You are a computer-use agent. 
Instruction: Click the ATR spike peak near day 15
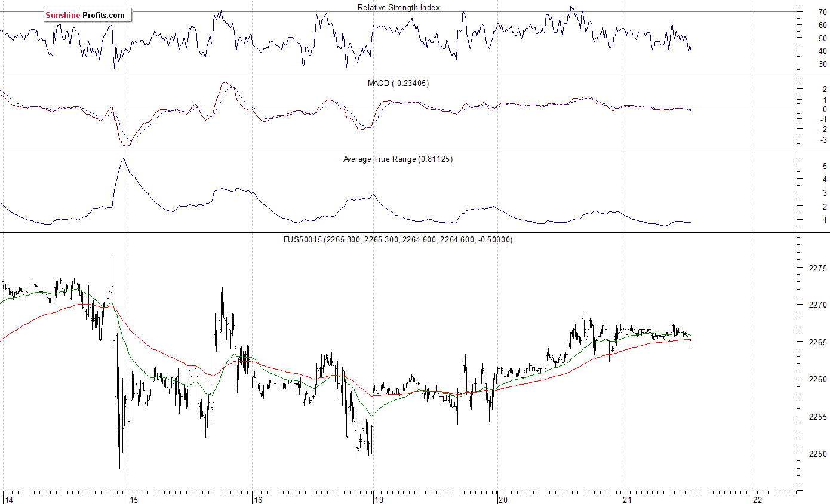(122, 159)
